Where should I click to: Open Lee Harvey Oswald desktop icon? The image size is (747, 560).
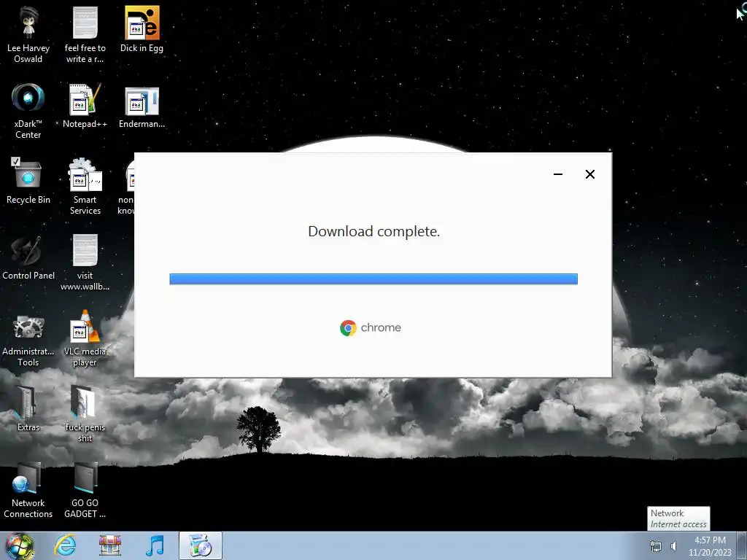click(28, 35)
